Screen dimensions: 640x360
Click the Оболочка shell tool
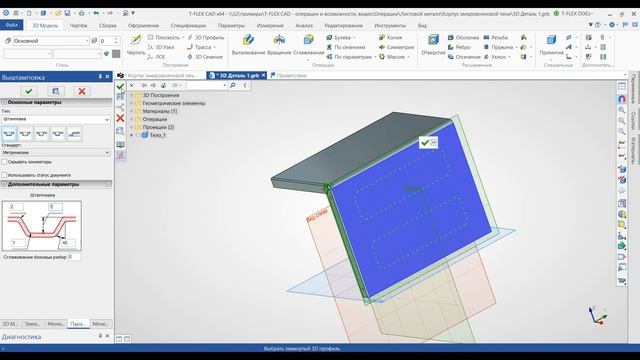point(463,38)
